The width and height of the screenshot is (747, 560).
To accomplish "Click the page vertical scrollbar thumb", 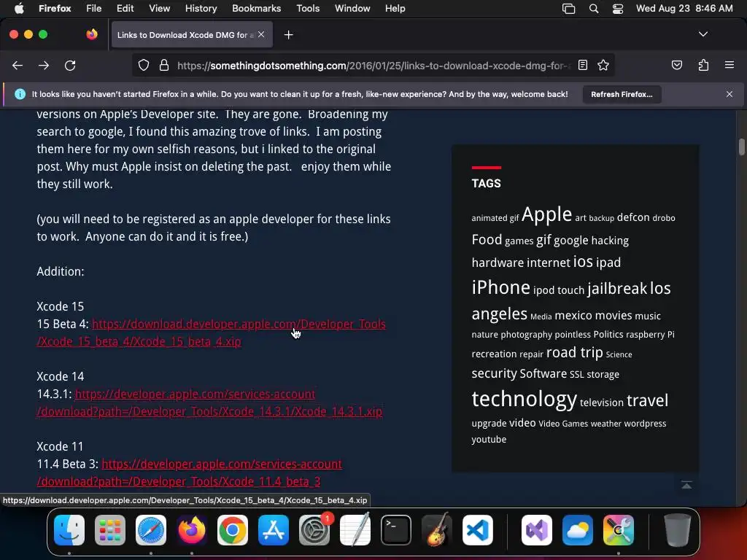I will click(x=741, y=147).
